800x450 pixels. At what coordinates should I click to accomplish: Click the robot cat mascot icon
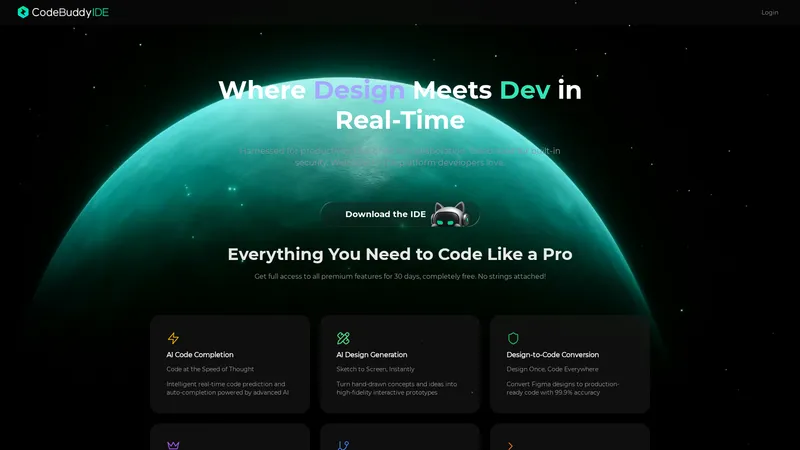tap(449, 214)
